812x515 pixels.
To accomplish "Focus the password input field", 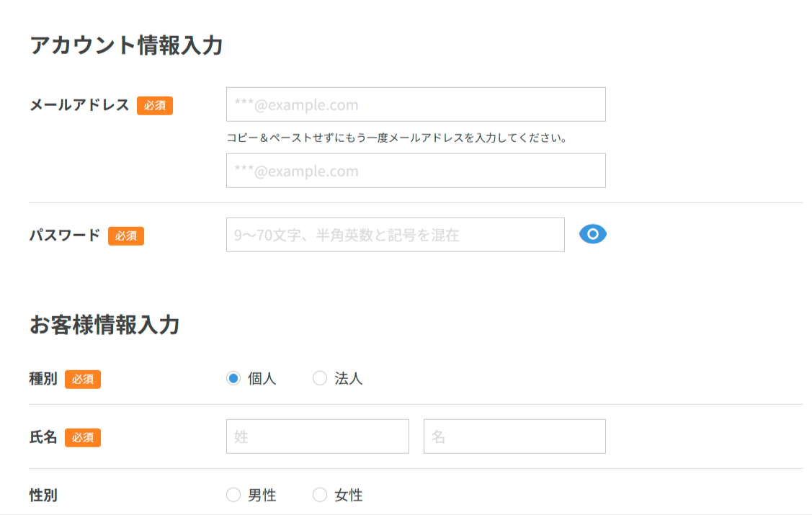I will click(395, 235).
